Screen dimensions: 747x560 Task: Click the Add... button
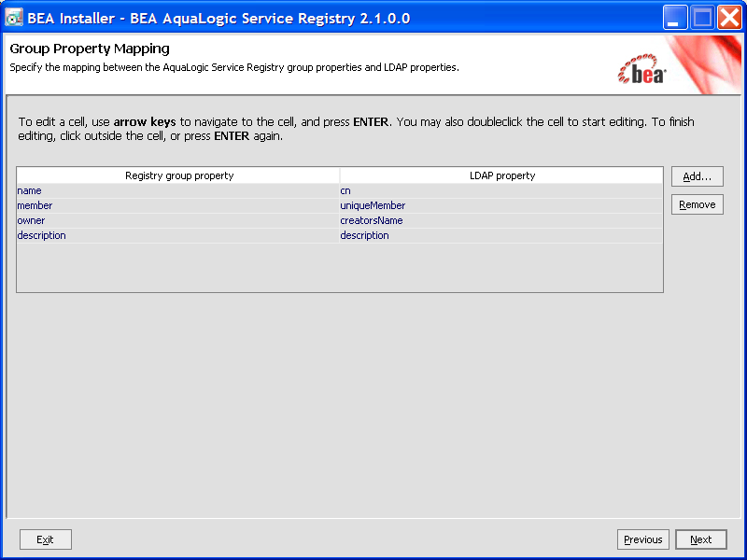[697, 176]
